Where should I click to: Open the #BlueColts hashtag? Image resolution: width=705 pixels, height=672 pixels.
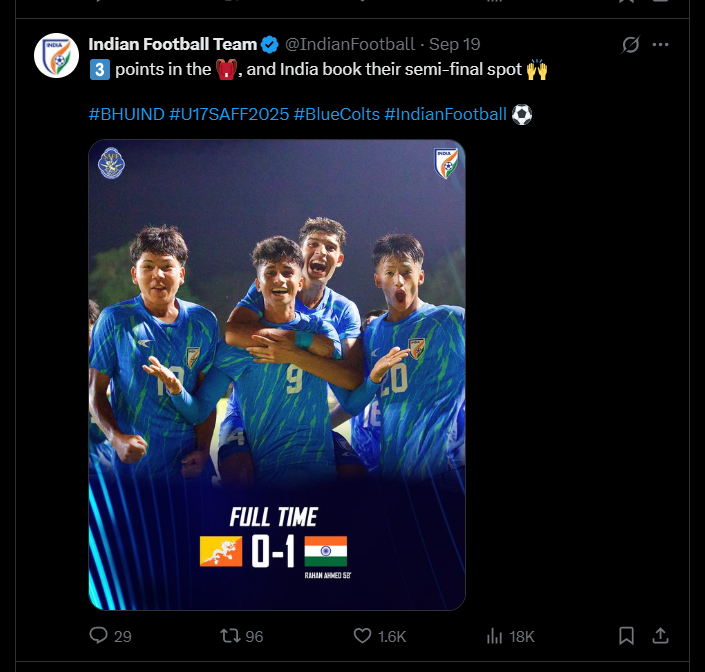coord(336,114)
